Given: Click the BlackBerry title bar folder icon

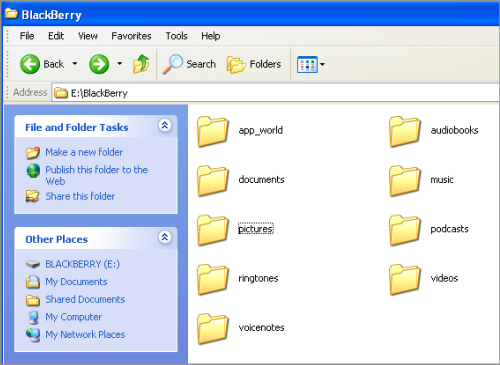Looking at the screenshot, I should (x=12, y=14).
